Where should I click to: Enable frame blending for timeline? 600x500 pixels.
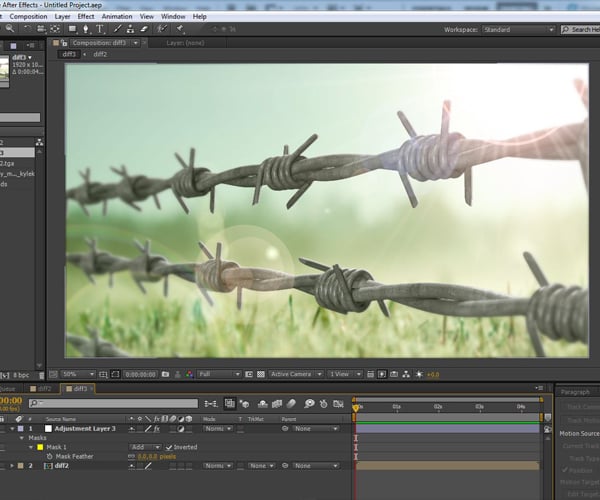(x=277, y=404)
